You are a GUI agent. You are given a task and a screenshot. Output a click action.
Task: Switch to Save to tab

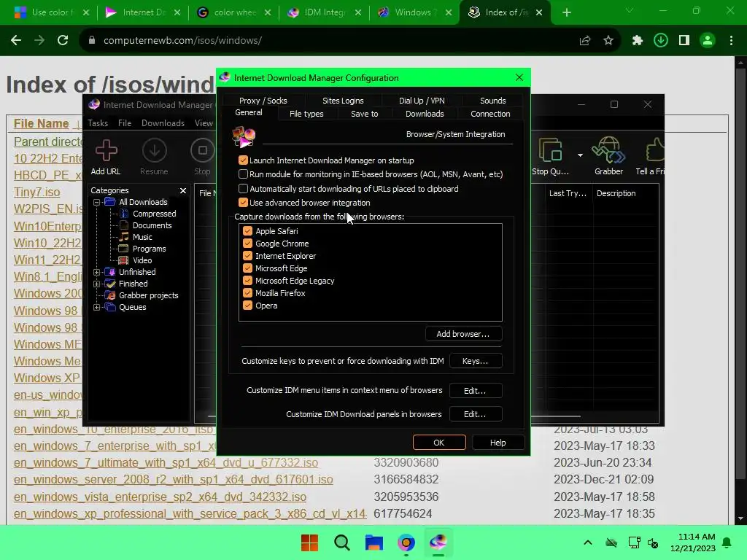click(x=365, y=114)
